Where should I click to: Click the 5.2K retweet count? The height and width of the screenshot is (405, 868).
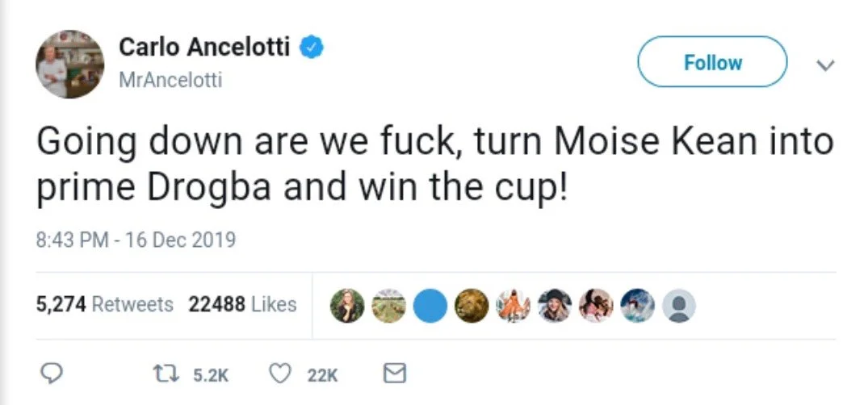[213, 374]
